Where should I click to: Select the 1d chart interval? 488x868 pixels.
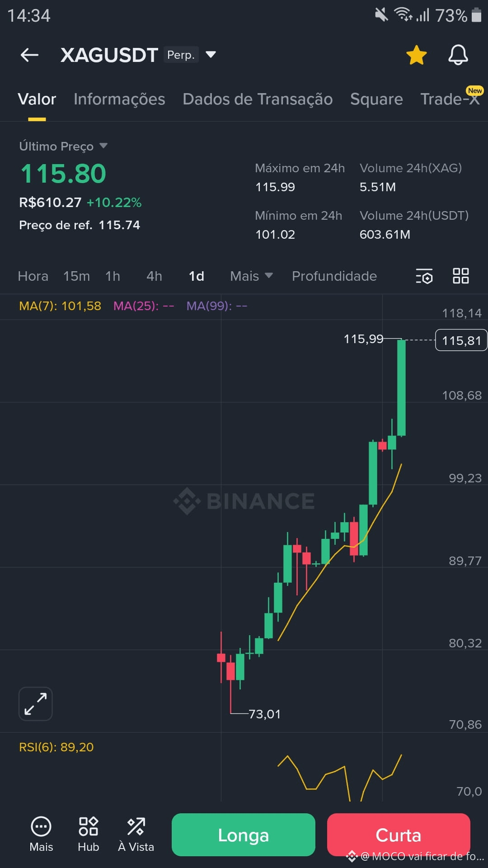196,276
